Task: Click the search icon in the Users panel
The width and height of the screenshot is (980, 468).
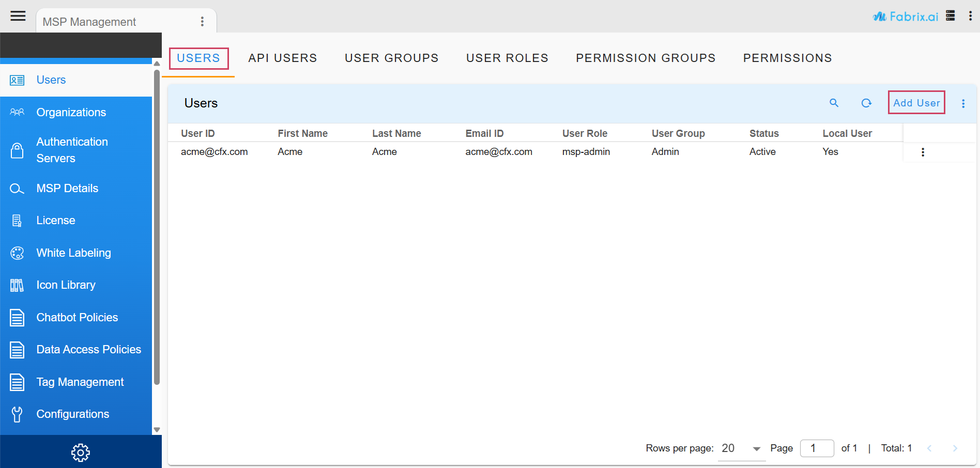Action: point(834,103)
